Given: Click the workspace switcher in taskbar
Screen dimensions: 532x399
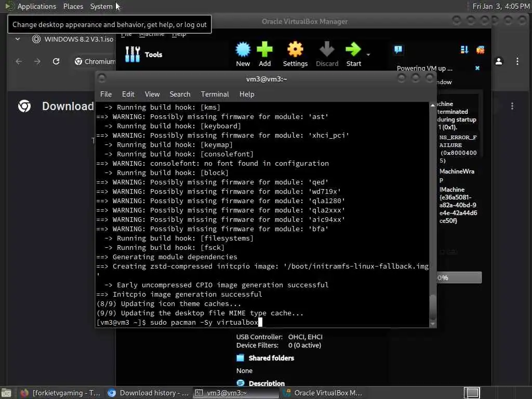Looking at the screenshot, I should [472, 393].
